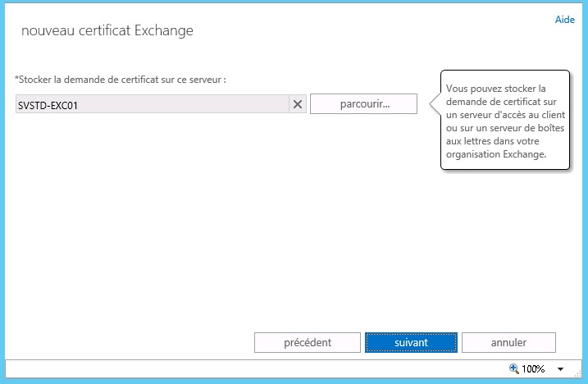Image resolution: width=588 pixels, height=384 pixels.
Task: Click the nouveau certificat Exchange title
Action: [107, 30]
